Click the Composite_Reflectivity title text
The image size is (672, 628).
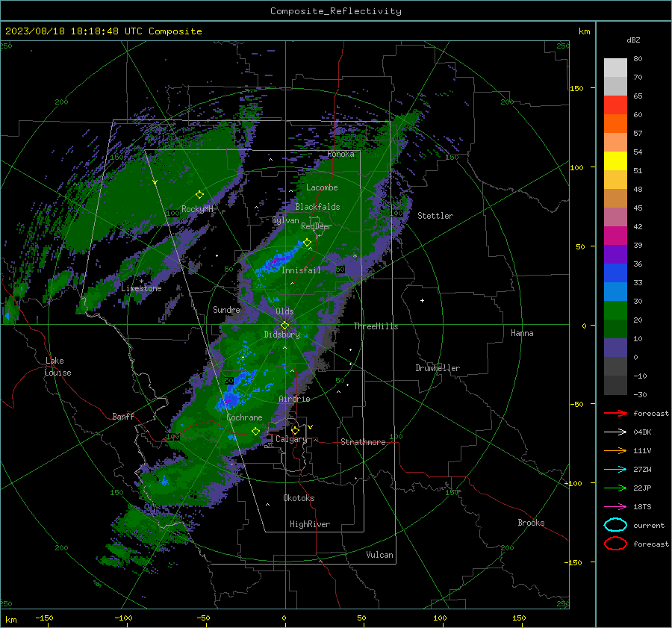pyautogui.click(x=335, y=11)
